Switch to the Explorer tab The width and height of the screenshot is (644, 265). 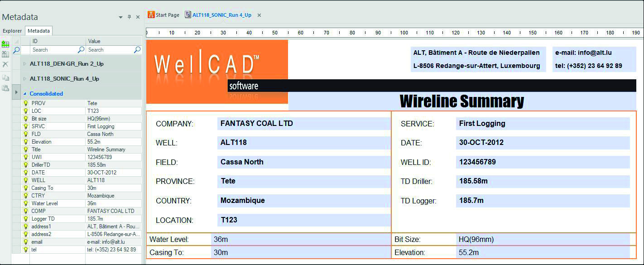(12, 31)
